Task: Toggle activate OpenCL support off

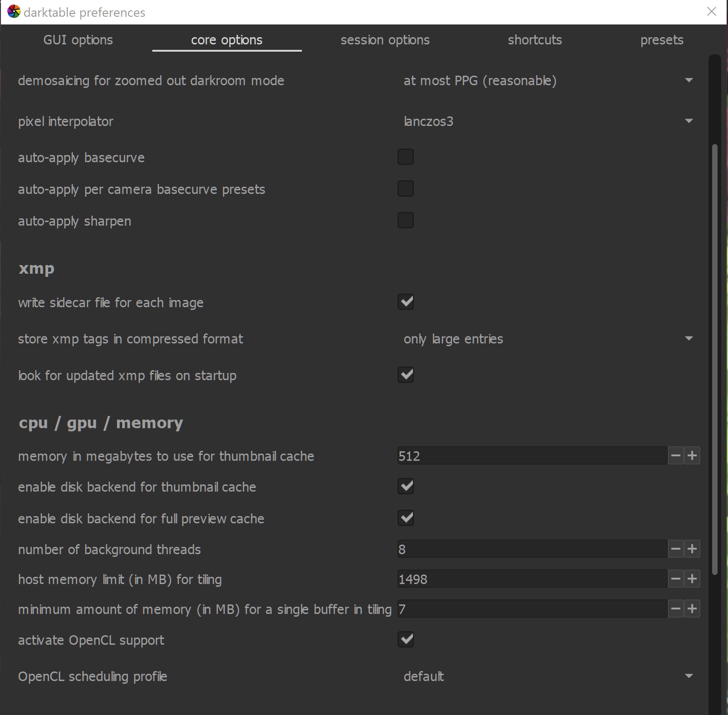Action: (406, 639)
